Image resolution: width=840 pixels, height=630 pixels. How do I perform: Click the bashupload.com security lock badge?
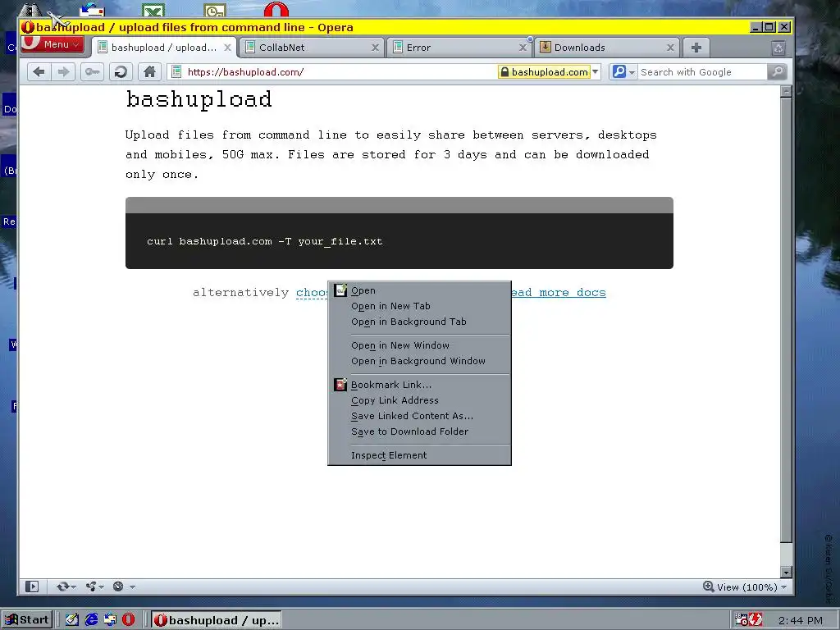[x=544, y=72]
